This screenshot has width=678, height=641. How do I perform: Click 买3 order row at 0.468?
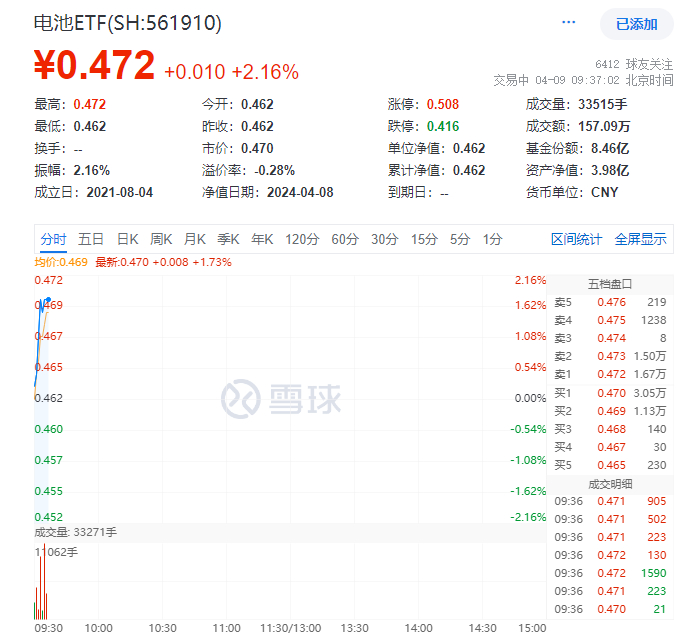click(610, 429)
